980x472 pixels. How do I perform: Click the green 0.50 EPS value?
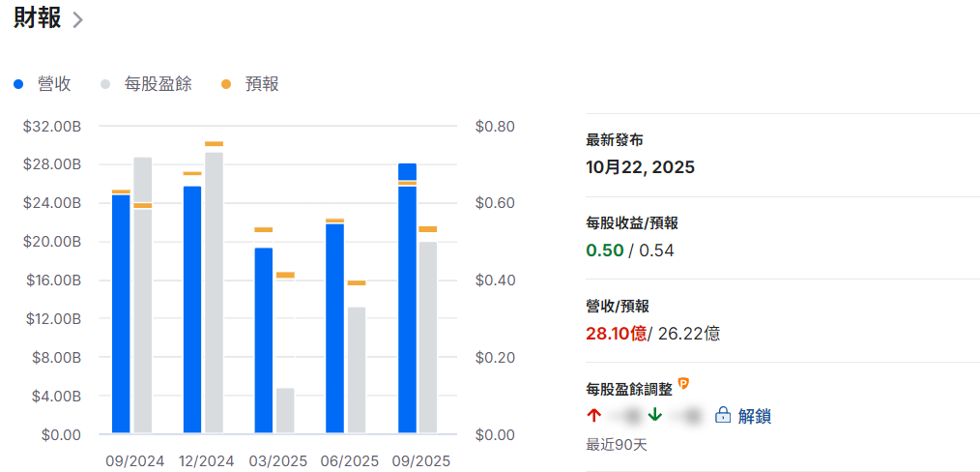click(x=602, y=251)
